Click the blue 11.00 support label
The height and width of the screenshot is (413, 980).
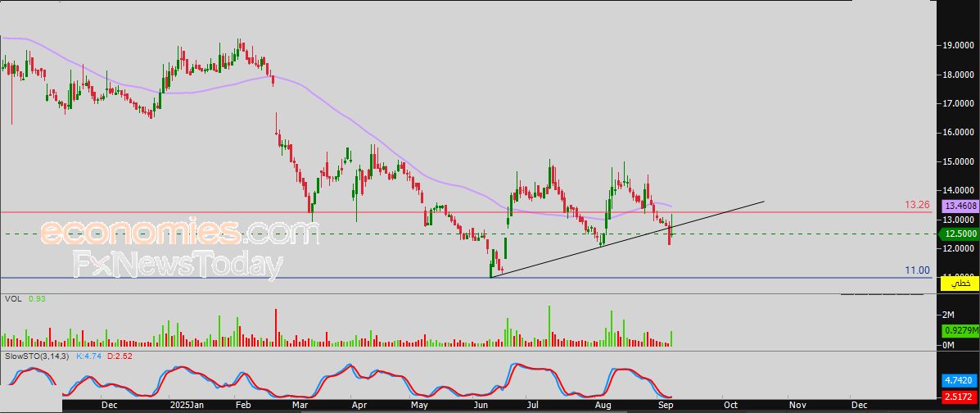coord(919,270)
